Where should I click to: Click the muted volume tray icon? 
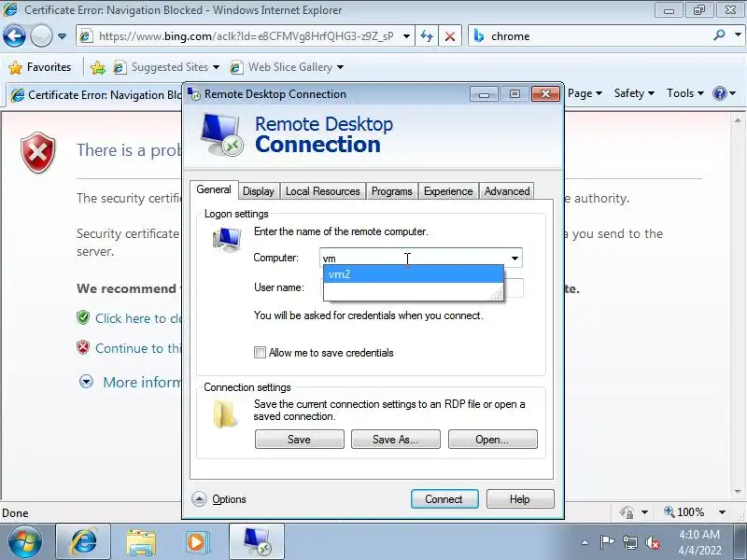[652, 542]
